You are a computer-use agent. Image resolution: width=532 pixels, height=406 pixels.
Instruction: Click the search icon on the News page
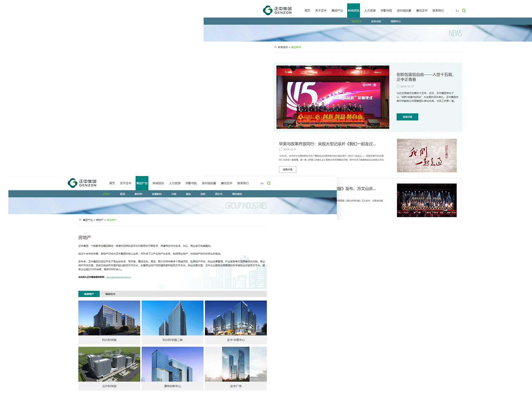tap(464, 11)
